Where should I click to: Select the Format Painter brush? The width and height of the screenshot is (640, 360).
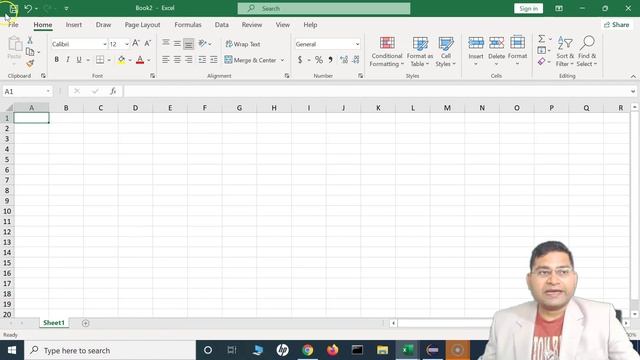pyautogui.click(x=30, y=63)
